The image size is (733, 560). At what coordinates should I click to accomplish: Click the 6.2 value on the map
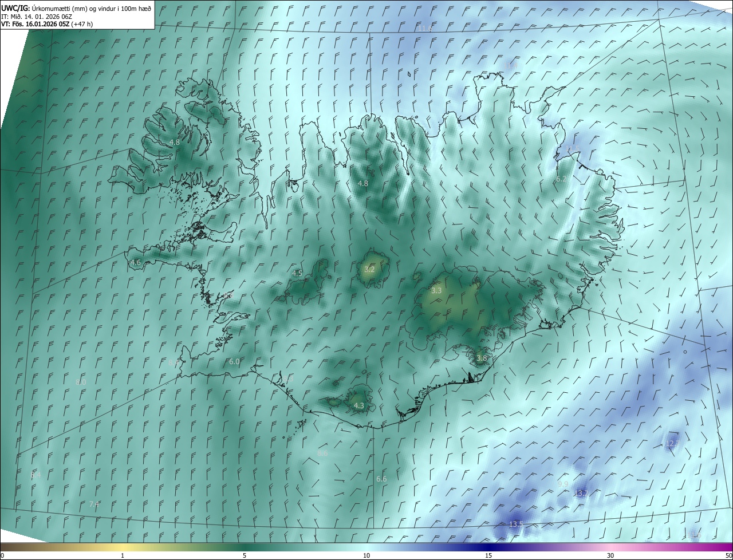[562, 179]
